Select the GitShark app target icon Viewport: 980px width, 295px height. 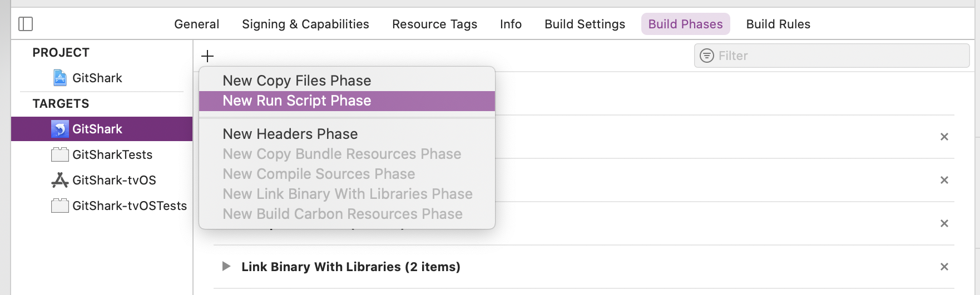(60, 129)
